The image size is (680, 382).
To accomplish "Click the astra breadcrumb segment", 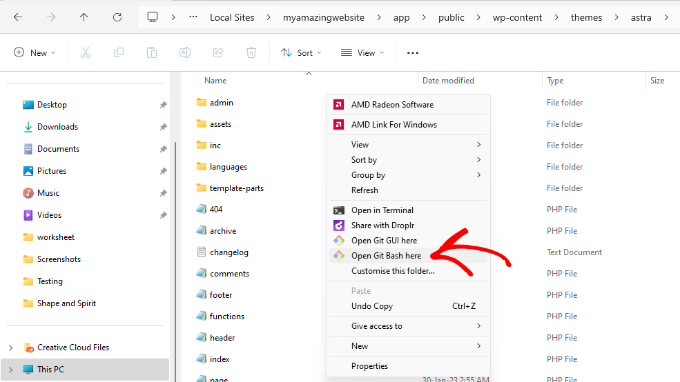I will point(641,18).
